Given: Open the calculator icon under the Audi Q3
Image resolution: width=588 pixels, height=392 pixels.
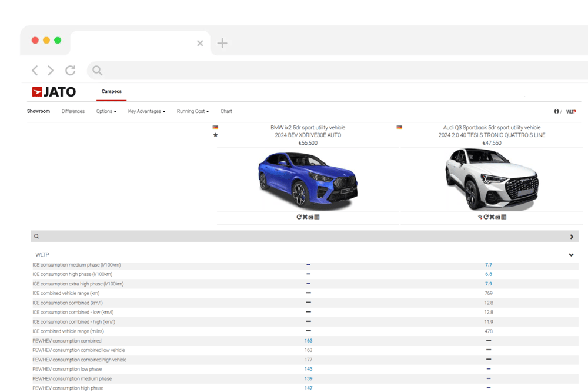Looking at the screenshot, I should [x=504, y=217].
